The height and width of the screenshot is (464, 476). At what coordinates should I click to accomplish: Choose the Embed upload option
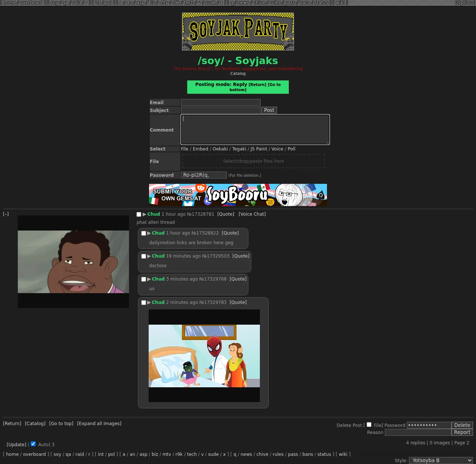click(x=201, y=149)
